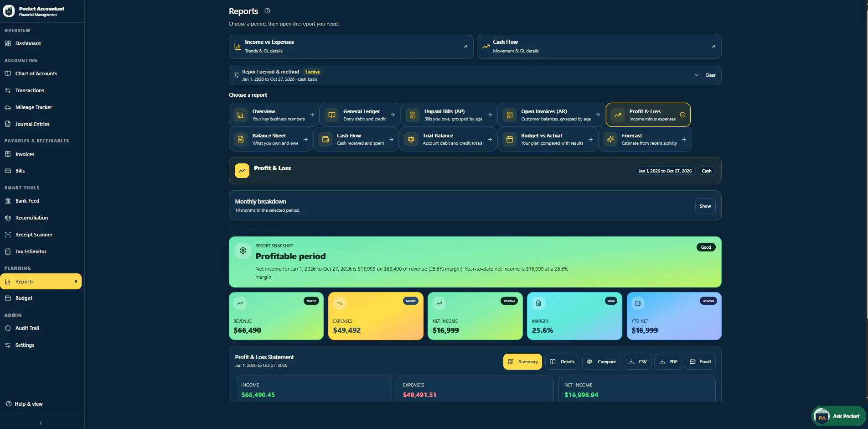Click the Net Income card trend icon
The image size is (868, 429).
point(439,303)
